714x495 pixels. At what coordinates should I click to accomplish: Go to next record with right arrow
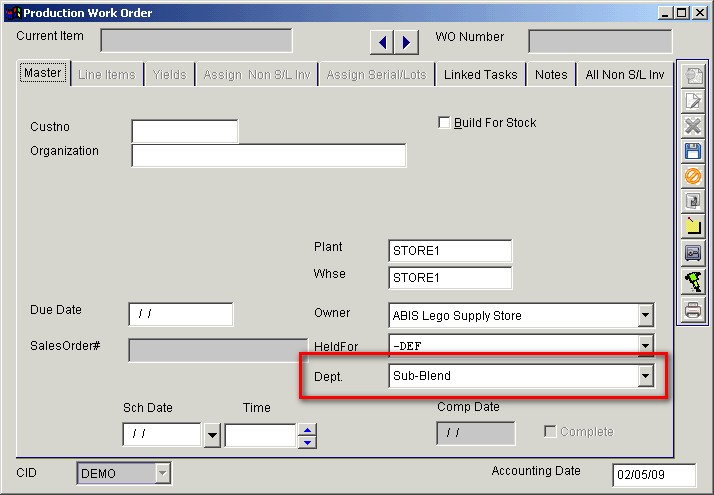click(x=406, y=42)
